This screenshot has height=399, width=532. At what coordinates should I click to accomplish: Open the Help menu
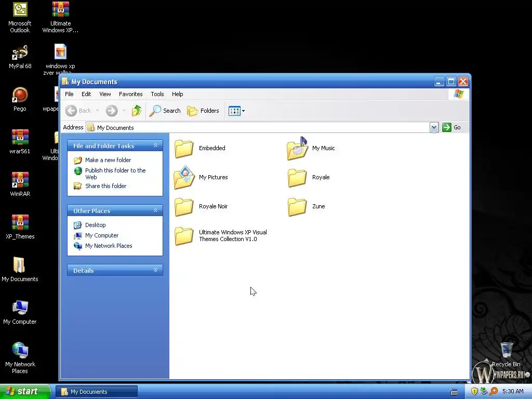[178, 94]
